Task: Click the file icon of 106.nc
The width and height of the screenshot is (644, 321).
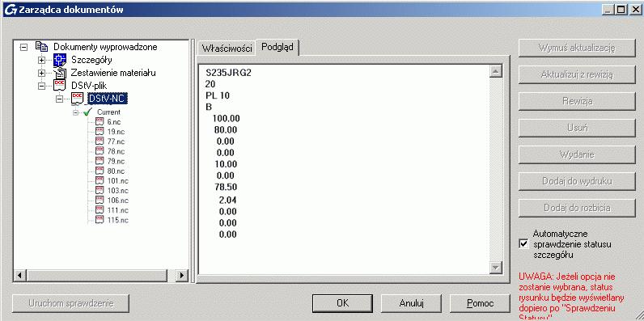Action: pos(100,201)
